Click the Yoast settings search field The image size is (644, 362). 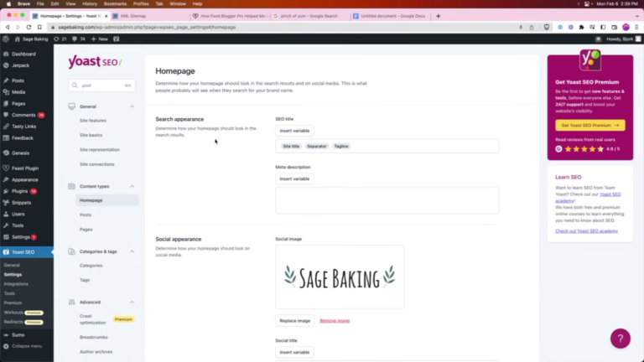click(x=101, y=85)
